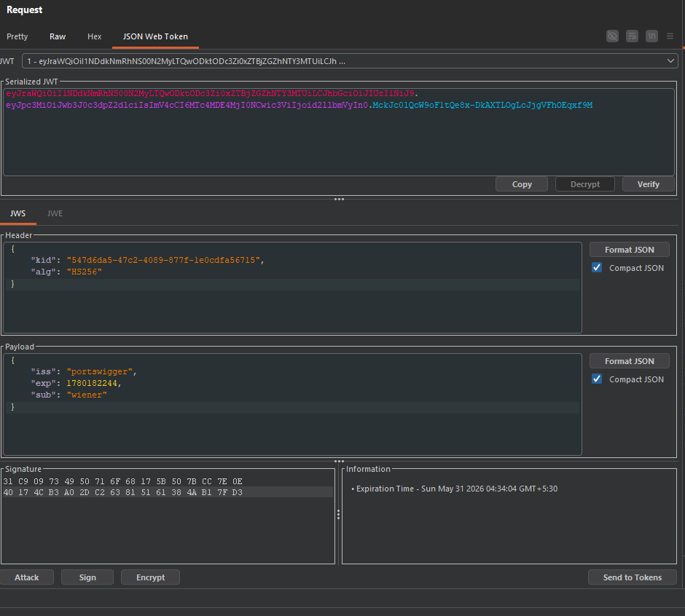This screenshot has width=685, height=616.
Task: Toggle the hide non-printable characters eye icon
Action: [612, 36]
